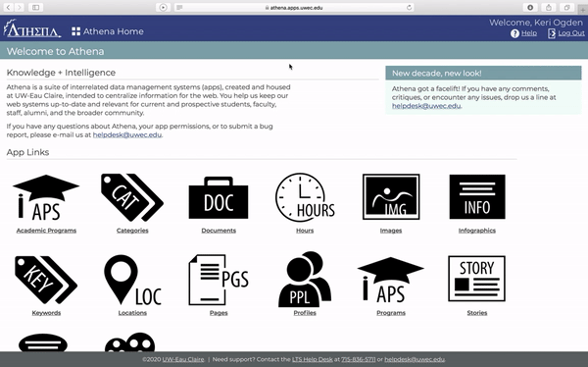Screen dimensions: 588x367
Task: Open the Safari share button
Action: pyautogui.click(x=549, y=7)
